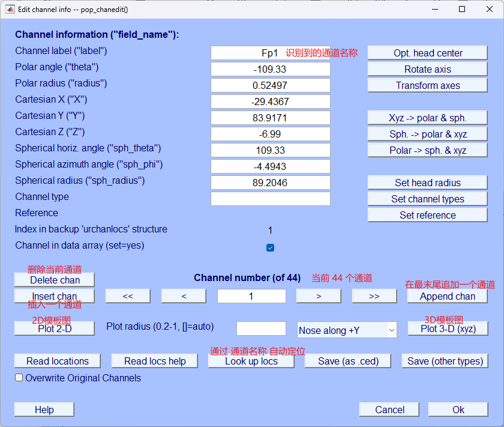Click the Opt. head center button
504x427 pixels.
pos(427,53)
